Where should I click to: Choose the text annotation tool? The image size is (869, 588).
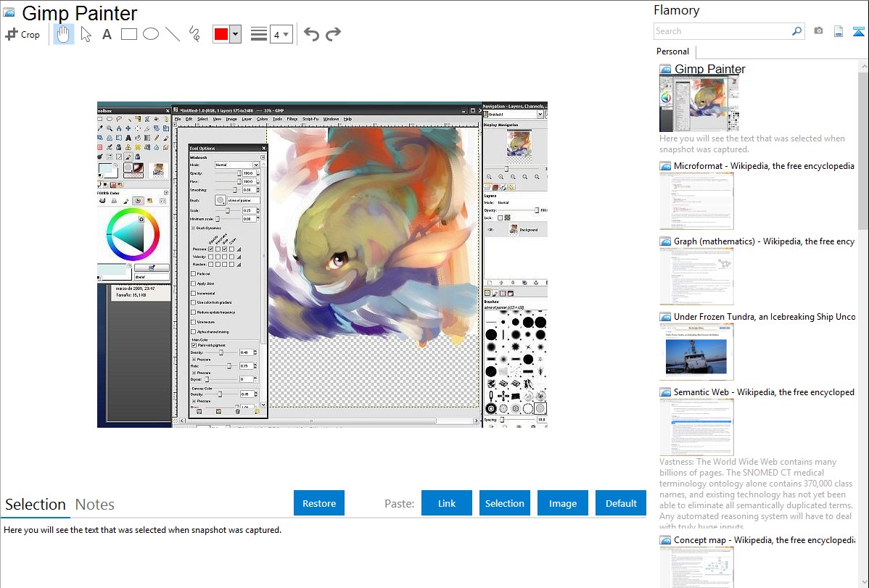coord(107,34)
